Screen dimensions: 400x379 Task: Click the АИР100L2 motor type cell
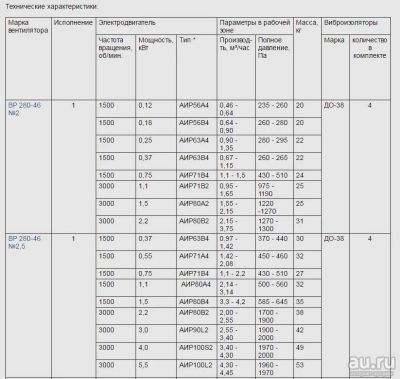pos(196,369)
